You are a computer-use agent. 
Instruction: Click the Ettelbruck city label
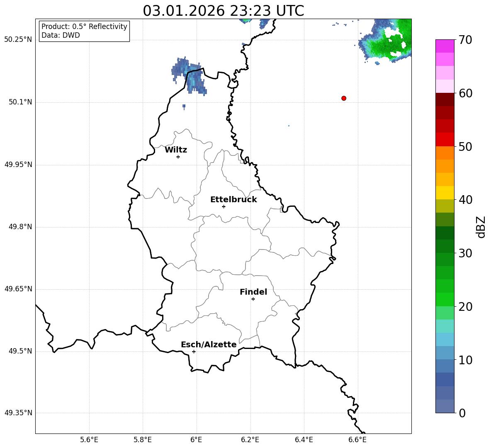(x=233, y=200)
